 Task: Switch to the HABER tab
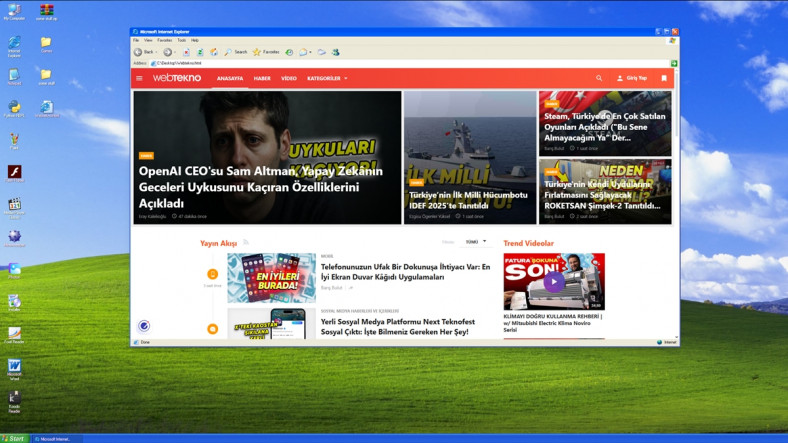coord(262,78)
